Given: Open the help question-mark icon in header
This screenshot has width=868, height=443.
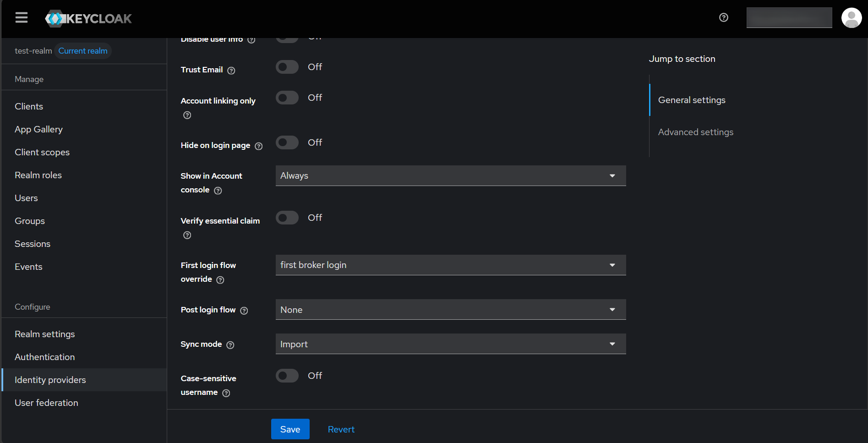Looking at the screenshot, I should (x=724, y=17).
